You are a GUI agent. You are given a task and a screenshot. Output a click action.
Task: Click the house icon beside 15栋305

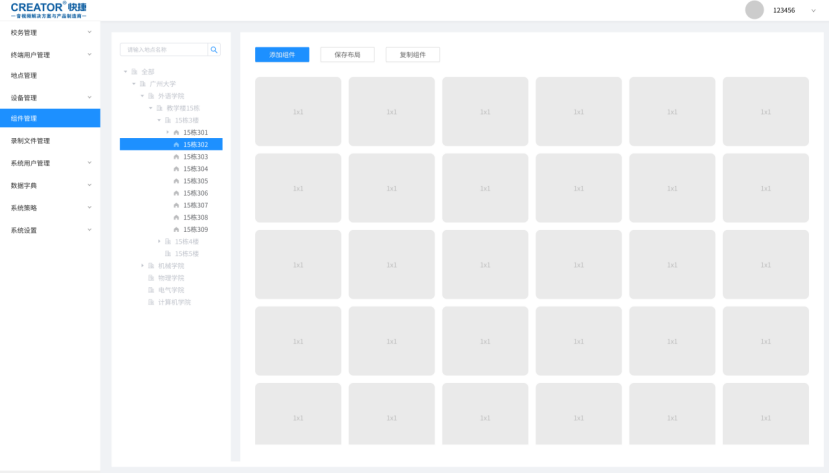pos(177,181)
